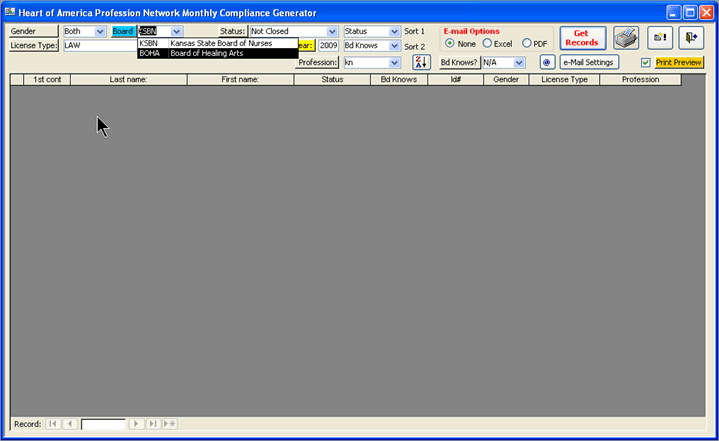This screenshot has width=719, height=441.
Task: Click the Get Records button
Action: pyautogui.click(x=582, y=38)
